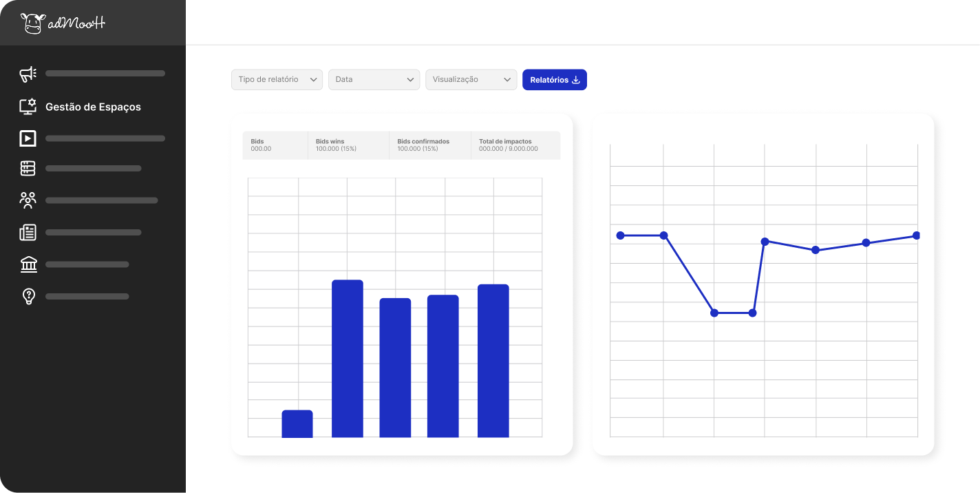Click the shortest bar in bar chart
Screen dimensions: 980x493
(297, 424)
